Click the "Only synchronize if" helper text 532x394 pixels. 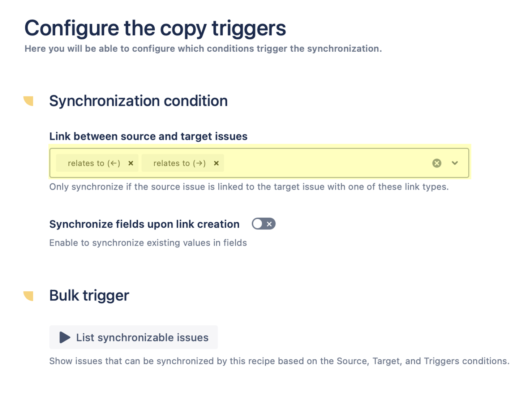click(249, 187)
